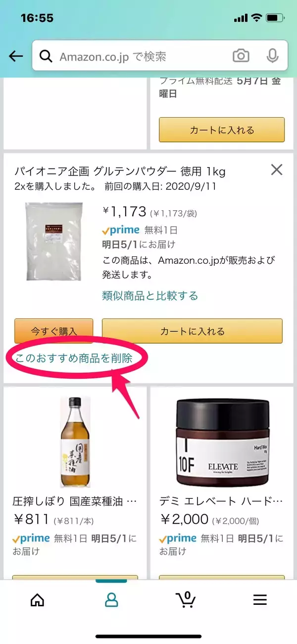Go to Home tab icon

coord(37,600)
